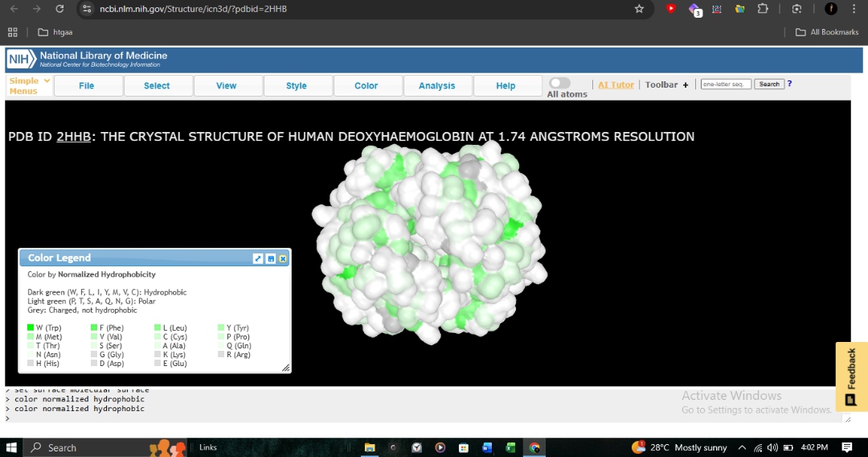Click the L (Leu) color swatch
Screen dimensions: 868x457
(158, 327)
